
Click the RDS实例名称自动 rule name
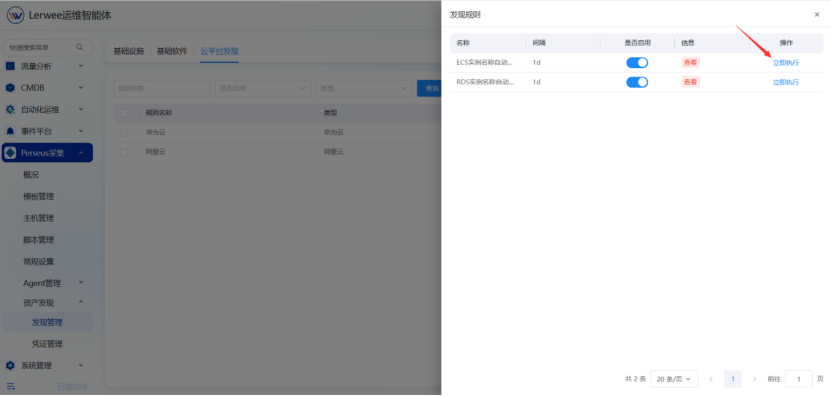tap(485, 82)
